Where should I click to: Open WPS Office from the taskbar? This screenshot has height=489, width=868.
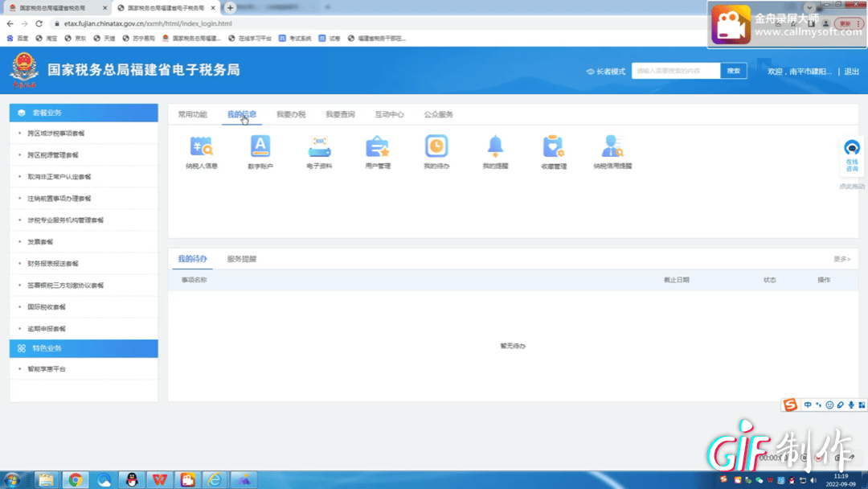pyautogui.click(x=159, y=479)
